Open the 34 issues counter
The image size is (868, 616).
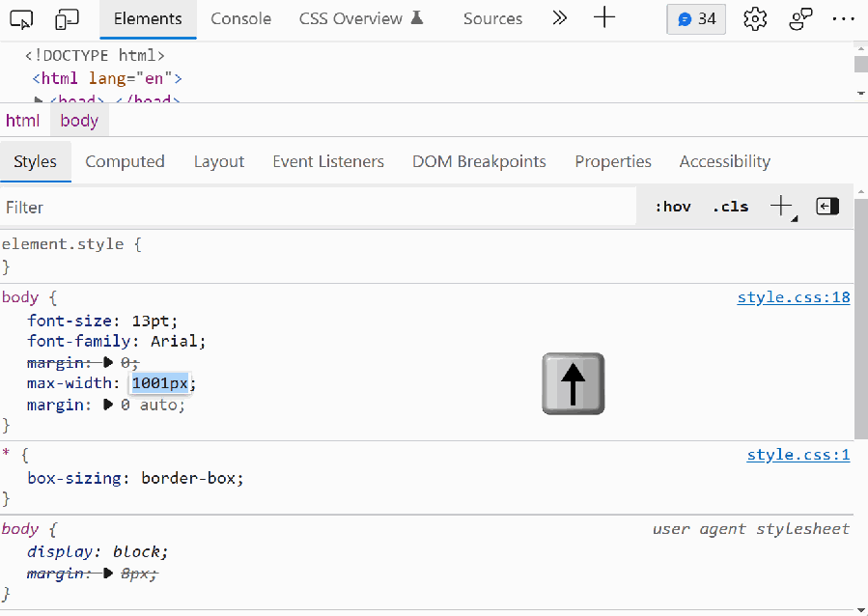point(696,19)
